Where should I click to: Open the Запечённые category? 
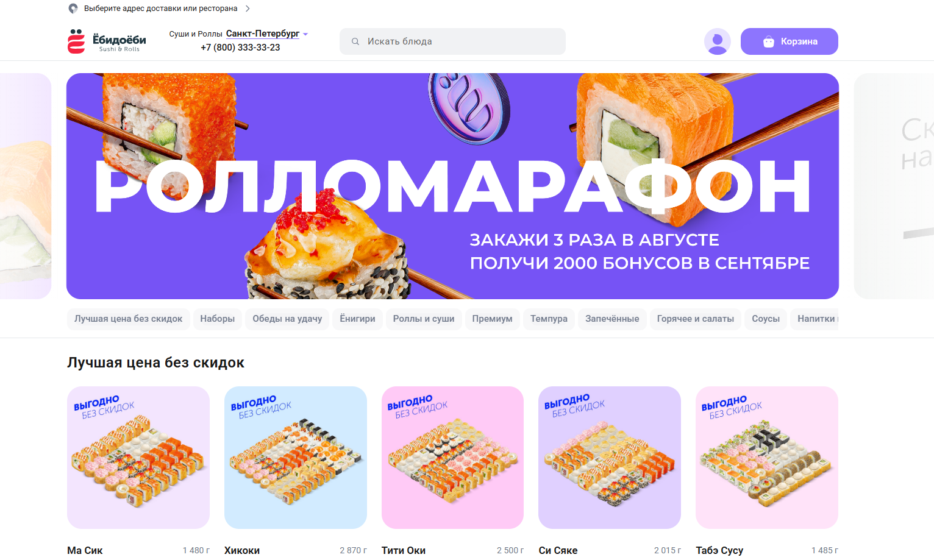click(x=612, y=319)
